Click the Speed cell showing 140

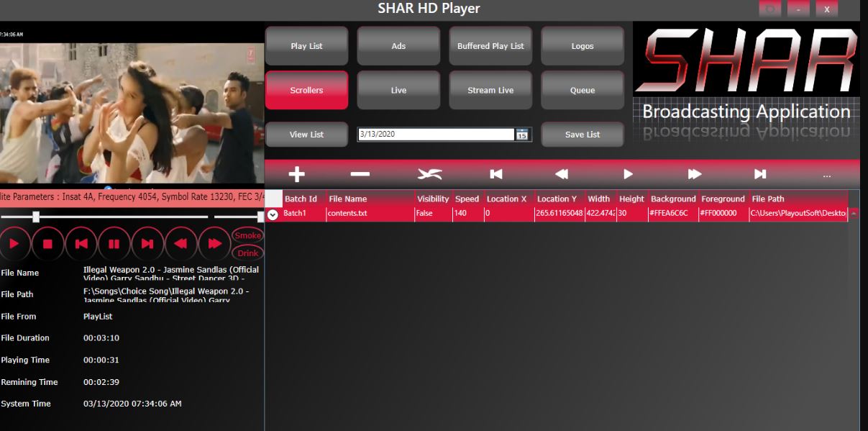click(x=468, y=214)
